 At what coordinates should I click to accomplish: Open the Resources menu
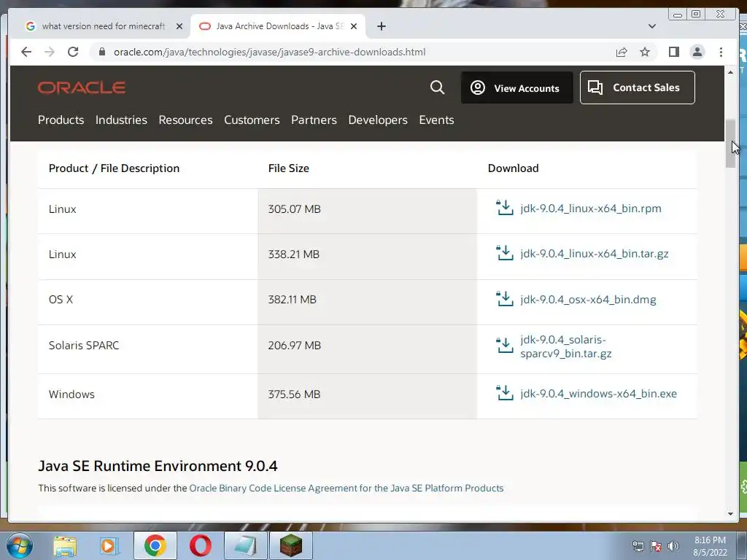point(185,120)
